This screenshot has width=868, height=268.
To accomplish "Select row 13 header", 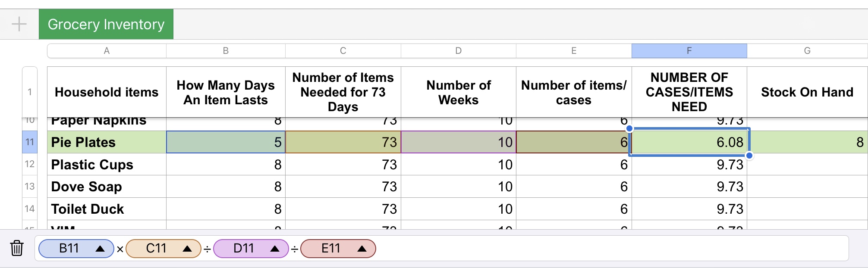I will point(30,187).
